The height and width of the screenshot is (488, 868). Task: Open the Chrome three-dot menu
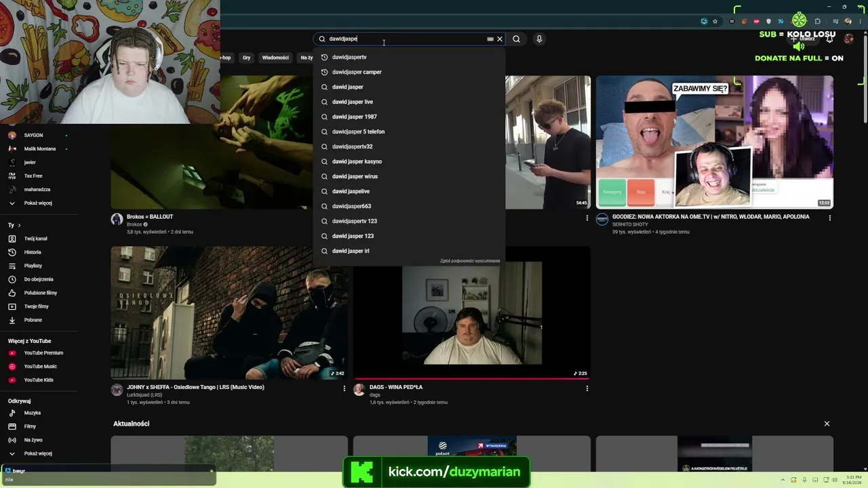(860, 21)
